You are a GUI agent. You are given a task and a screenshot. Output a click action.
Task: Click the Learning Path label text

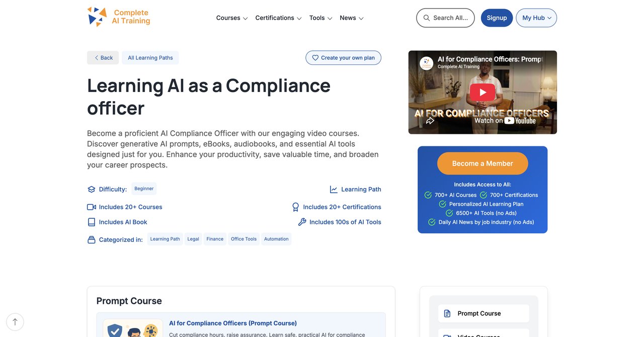click(361, 190)
